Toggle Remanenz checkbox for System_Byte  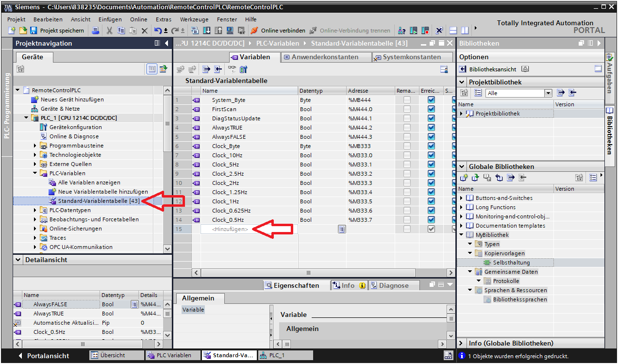point(407,100)
